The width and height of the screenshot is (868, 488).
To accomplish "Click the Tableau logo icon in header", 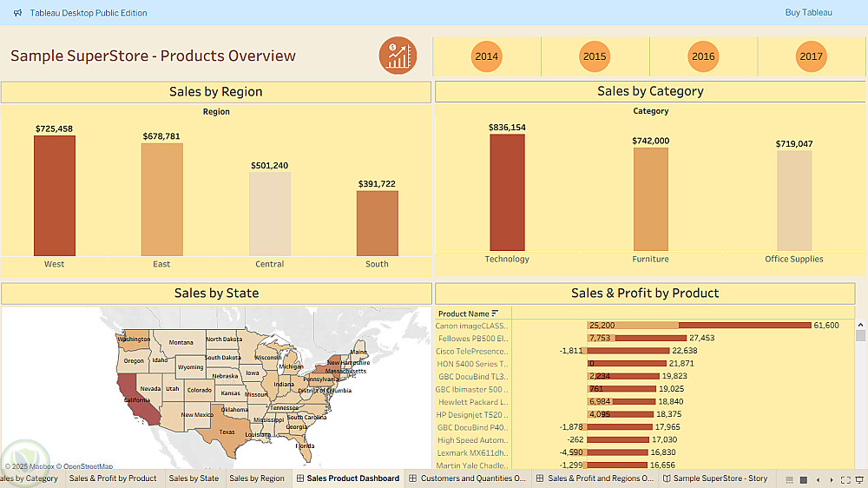I will [x=17, y=13].
